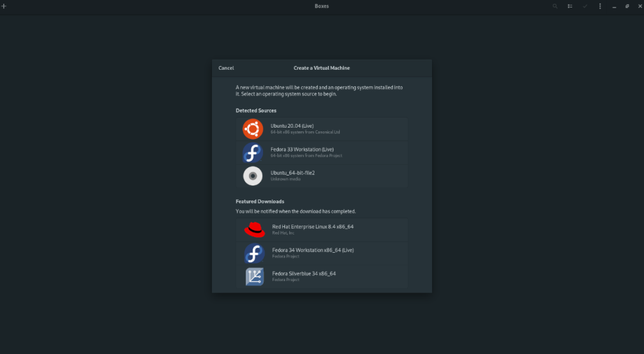644x354 pixels.
Task: Select Ubuntu 20.04 (Live) source
Action: (321, 129)
